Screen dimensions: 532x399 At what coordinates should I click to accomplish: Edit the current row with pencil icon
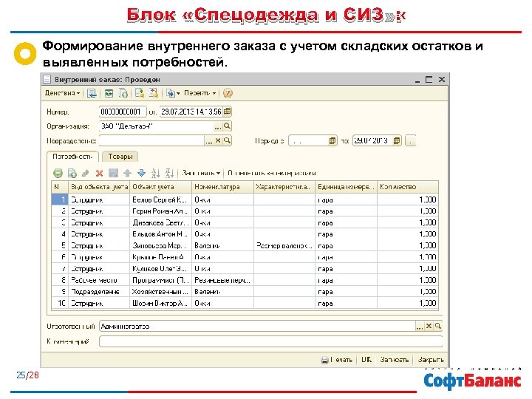86,174
